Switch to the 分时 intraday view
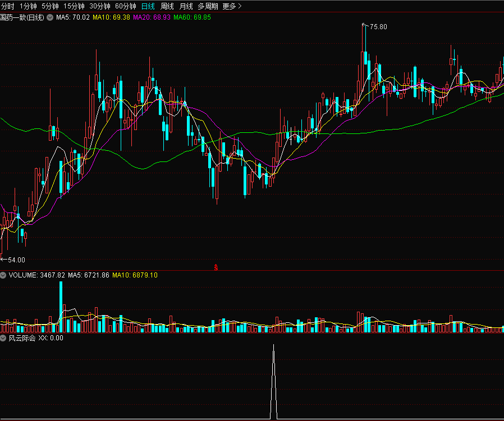 (7, 6)
